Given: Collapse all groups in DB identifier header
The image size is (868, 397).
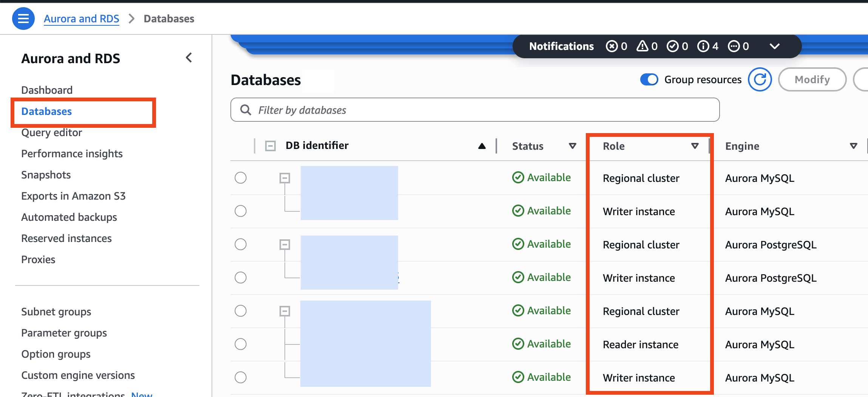Looking at the screenshot, I should point(270,146).
